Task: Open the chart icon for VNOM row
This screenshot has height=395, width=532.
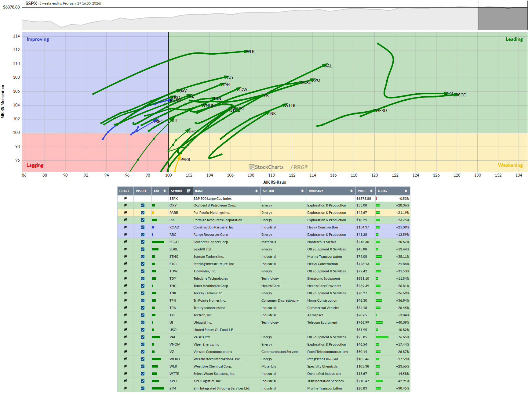Action: pyautogui.click(x=126, y=344)
